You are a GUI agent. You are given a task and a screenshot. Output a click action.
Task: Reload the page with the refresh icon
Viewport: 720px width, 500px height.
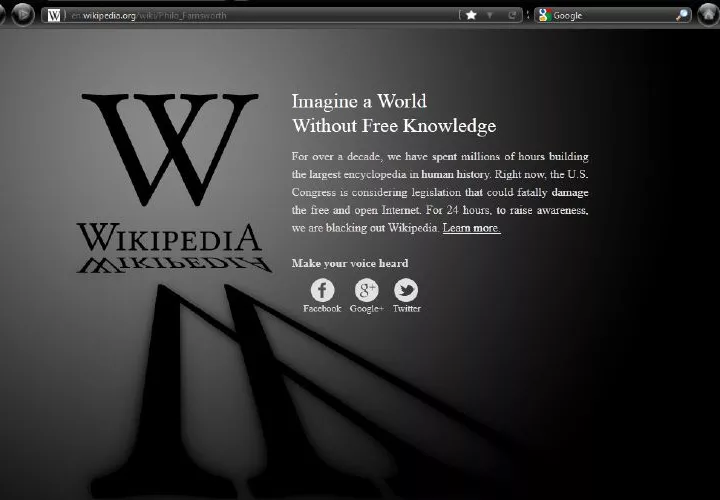(x=512, y=15)
